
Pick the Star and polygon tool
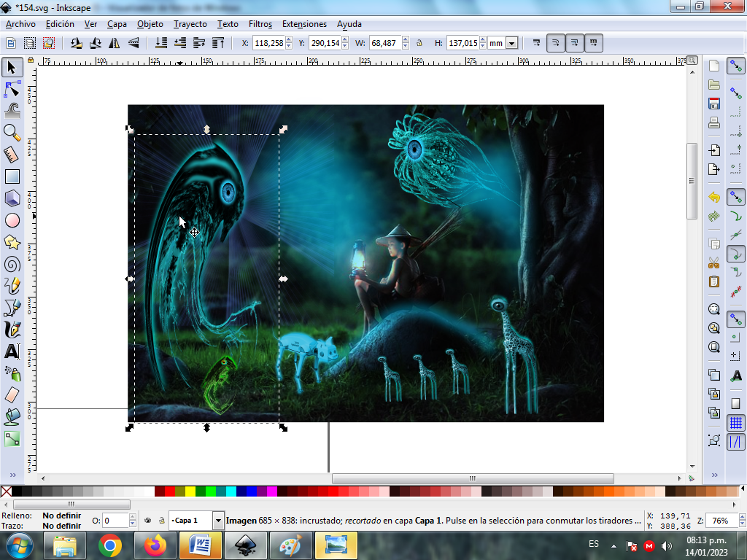[x=12, y=242]
